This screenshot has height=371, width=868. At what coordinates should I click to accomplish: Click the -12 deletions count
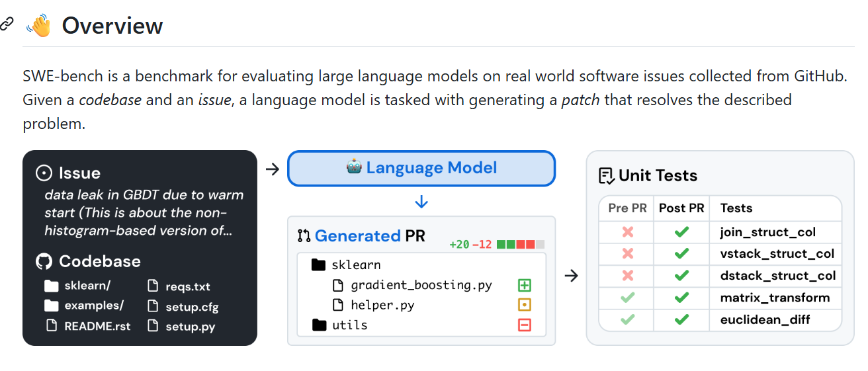click(x=482, y=244)
